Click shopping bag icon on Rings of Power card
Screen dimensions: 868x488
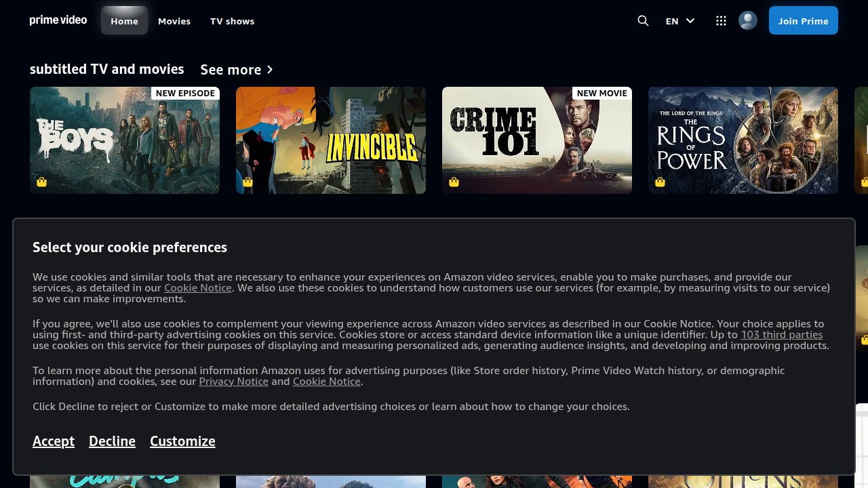(x=660, y=182)
